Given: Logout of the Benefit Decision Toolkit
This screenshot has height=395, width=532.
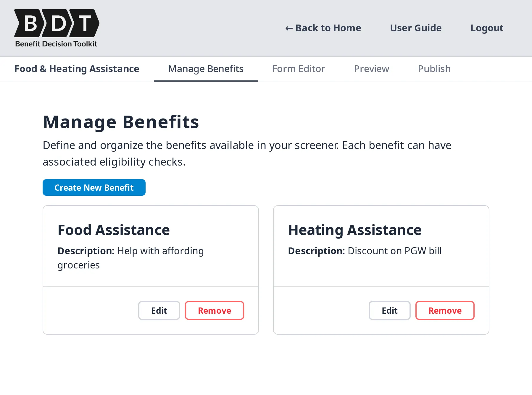Looking at the screenshot, I should pyautogui.click(x=487, y=28).
